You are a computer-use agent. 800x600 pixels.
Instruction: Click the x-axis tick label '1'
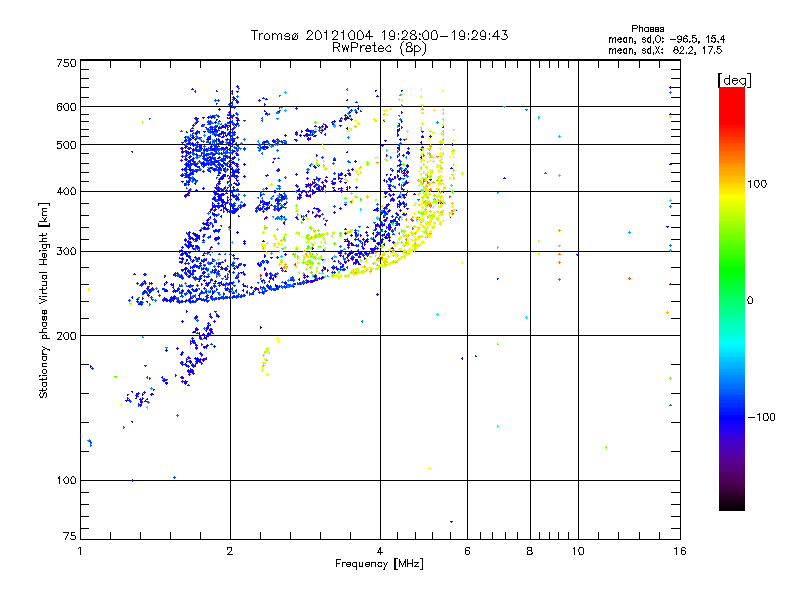80,551
